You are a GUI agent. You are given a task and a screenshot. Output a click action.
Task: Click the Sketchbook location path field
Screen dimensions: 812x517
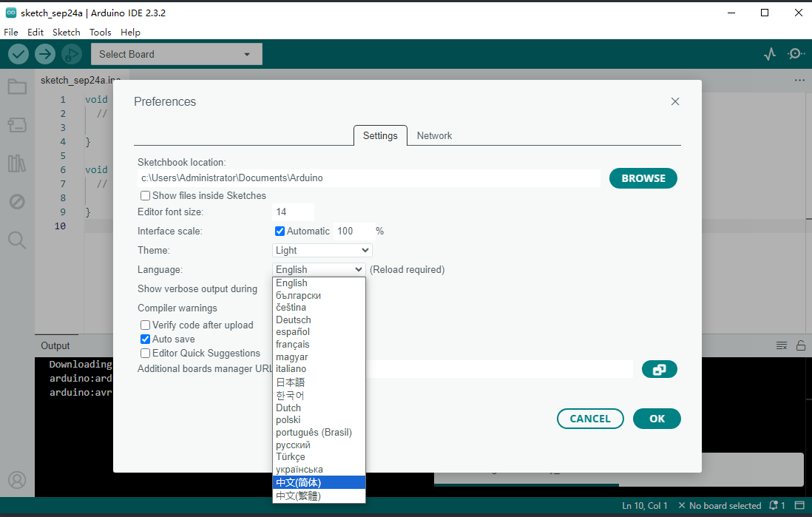click(369, 178)
